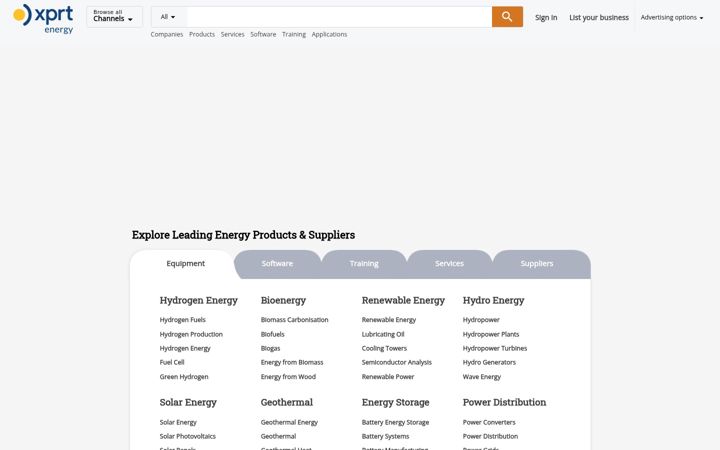Click the Energy from Wood link
The width and height of the screenshot is (720, 450).
(x=288, y=377)
